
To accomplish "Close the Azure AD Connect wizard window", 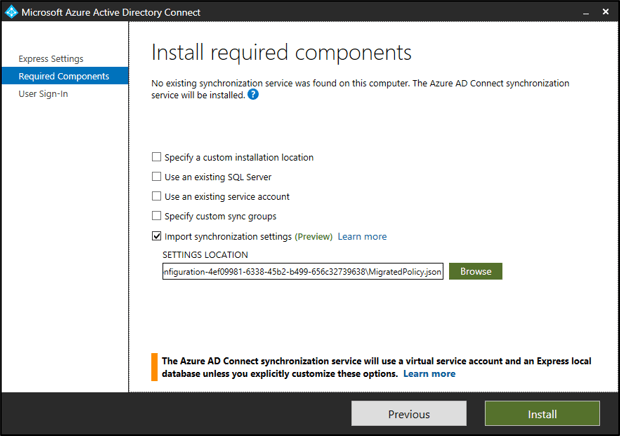I will coord(603,12).
